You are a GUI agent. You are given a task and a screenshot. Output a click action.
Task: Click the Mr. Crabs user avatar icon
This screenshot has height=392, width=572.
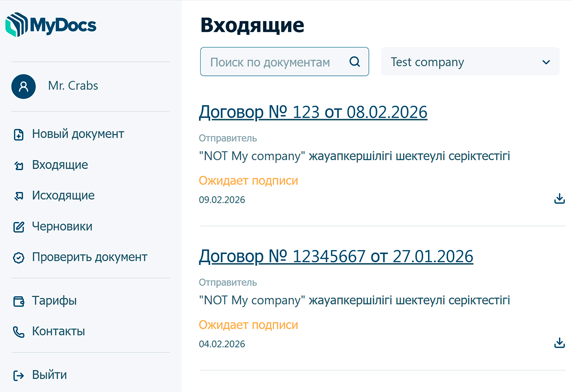(24, 86)
